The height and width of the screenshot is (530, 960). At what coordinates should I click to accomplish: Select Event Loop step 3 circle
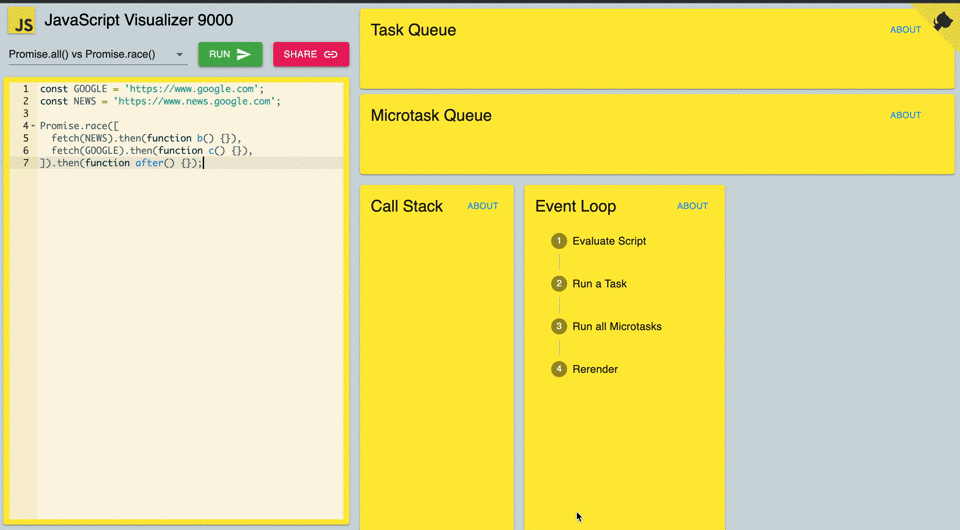[x=558, y=326]
